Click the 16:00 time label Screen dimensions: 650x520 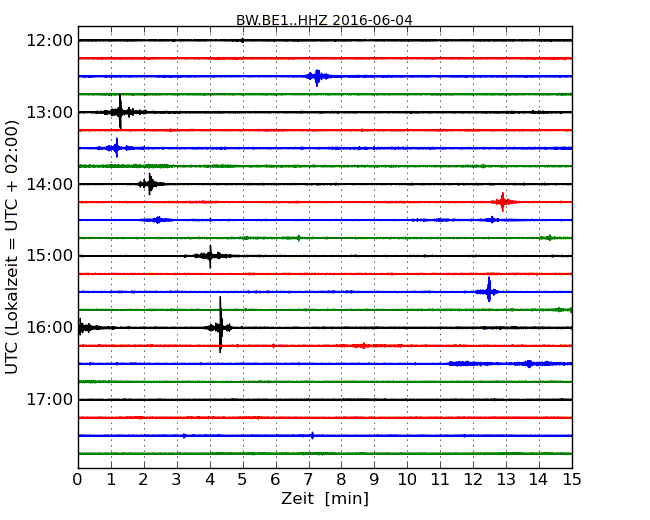[x=50, y=328]
